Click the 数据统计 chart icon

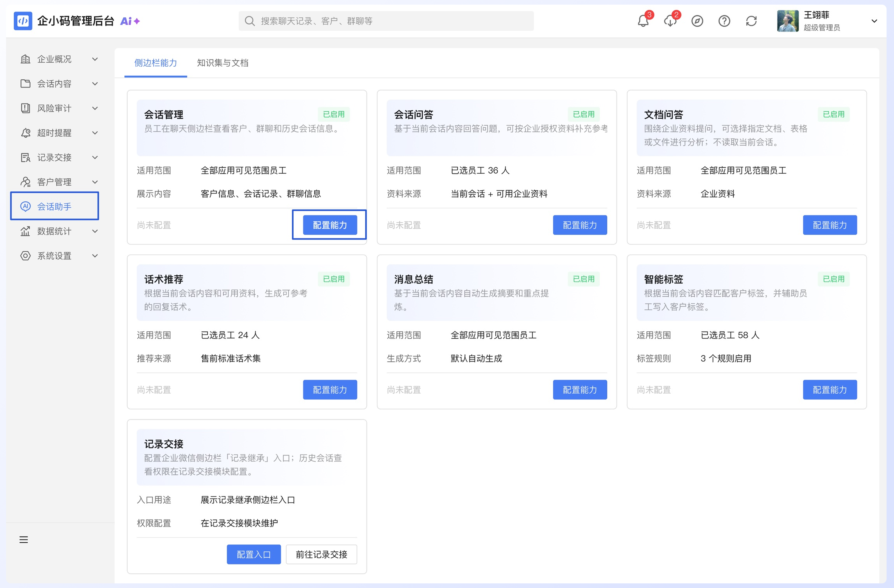click(25, 231)
